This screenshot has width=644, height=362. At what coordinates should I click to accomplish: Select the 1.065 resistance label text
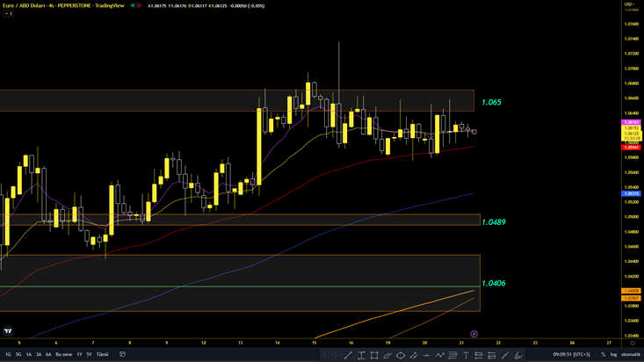491,102
